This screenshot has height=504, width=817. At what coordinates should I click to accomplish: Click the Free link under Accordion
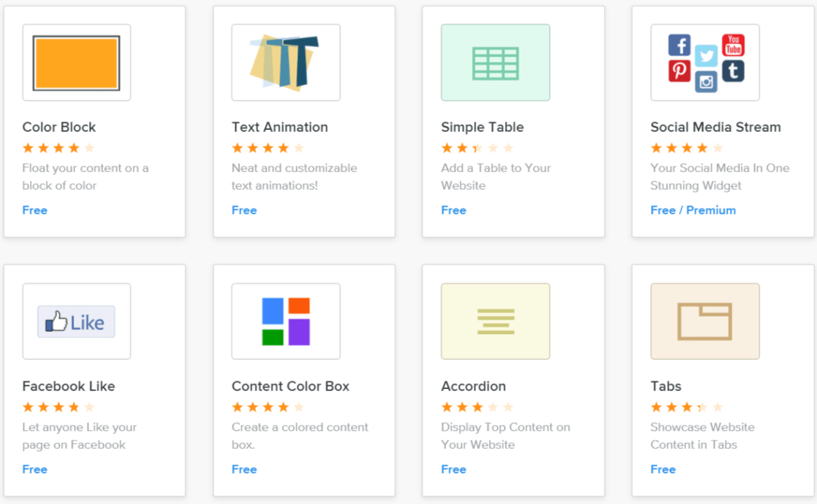point(453,469)
